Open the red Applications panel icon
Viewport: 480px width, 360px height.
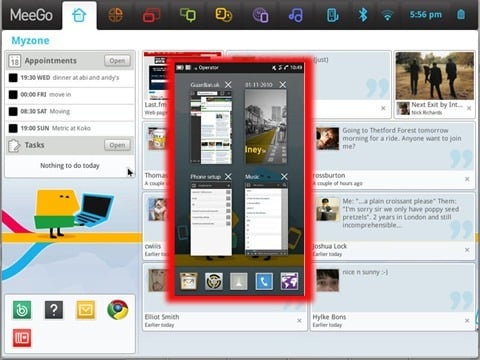tap(151, 15)
